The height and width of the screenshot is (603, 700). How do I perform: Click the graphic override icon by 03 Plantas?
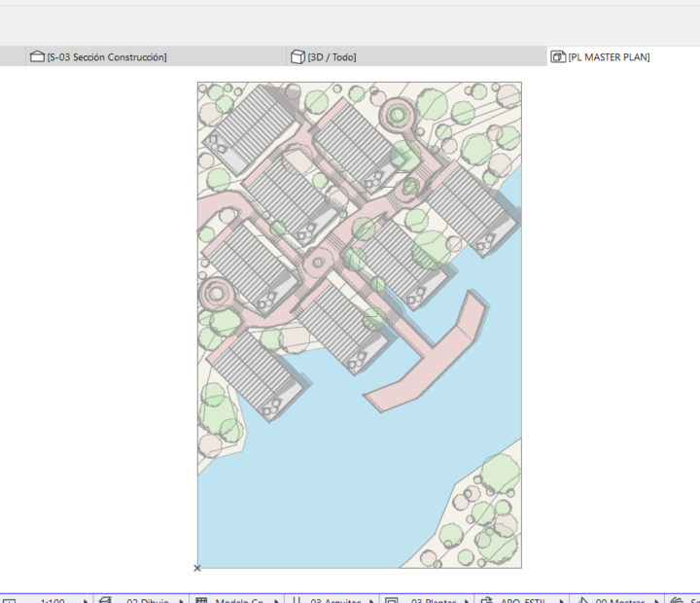(392, 600)
